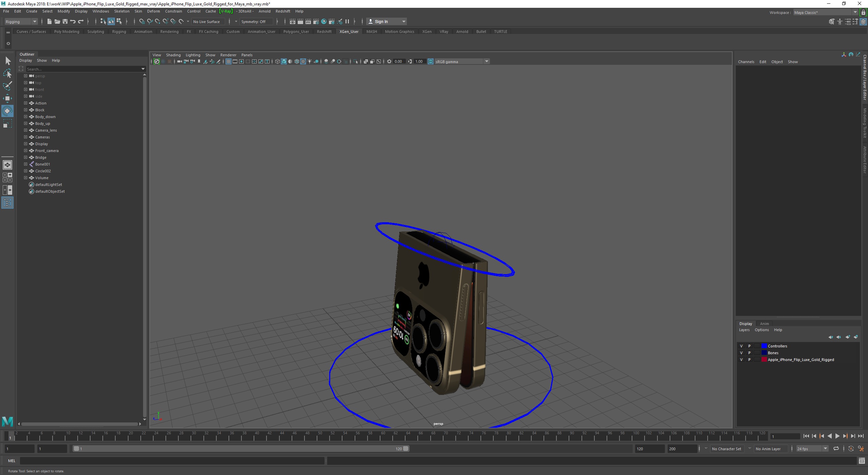The height and width of the screenshot is (475, 868).
Task: Enable Snap to curves magnet icon
Action: 150,21
